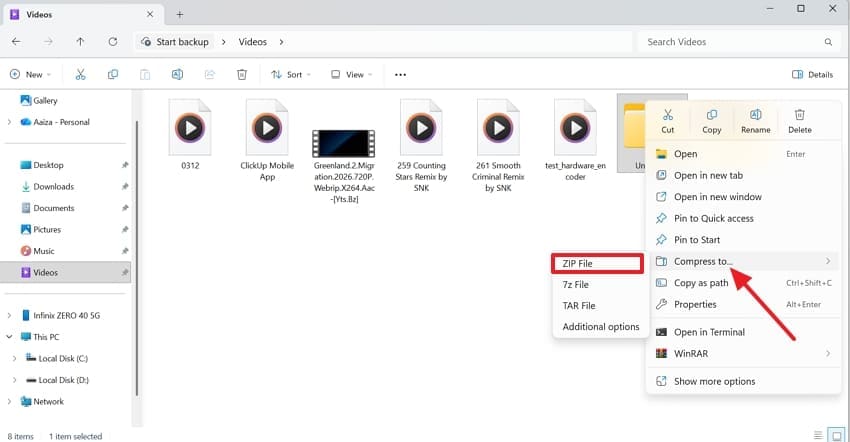850x442 pixels.
Task: Refresh the Videos folder
Action: [x=113, y=42]
